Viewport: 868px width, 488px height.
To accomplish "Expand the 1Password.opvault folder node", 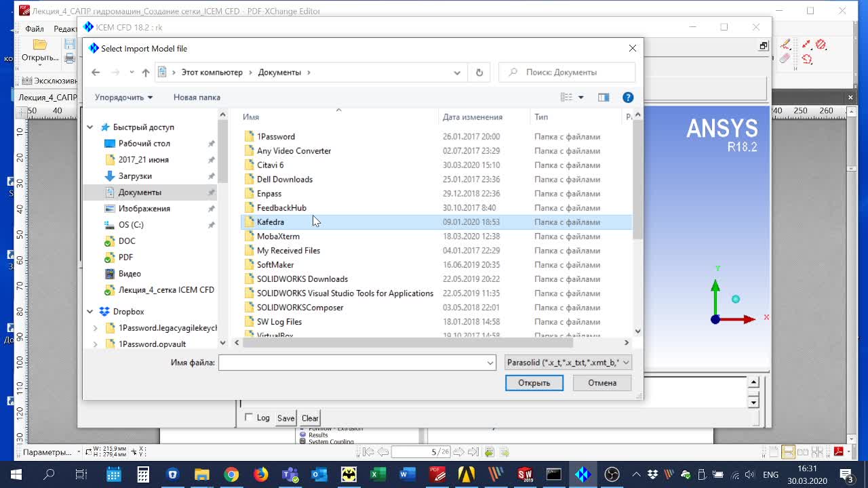I will coord(95,344).
